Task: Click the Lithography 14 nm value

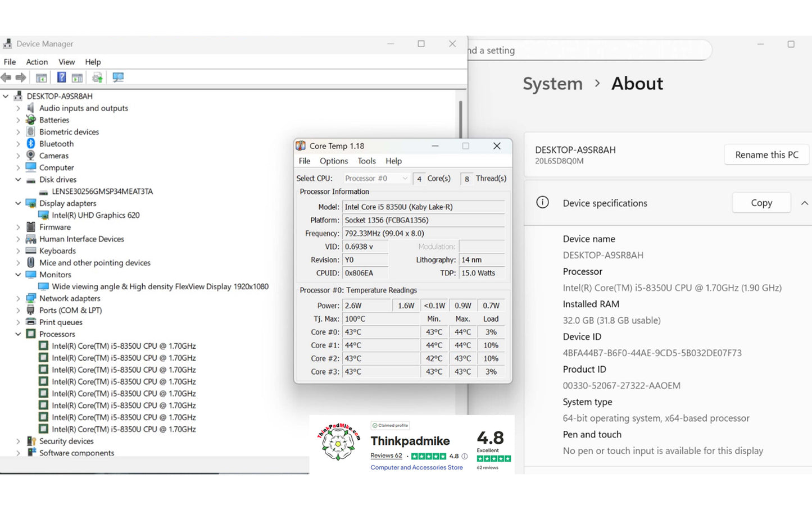Action: pos(482,259)
